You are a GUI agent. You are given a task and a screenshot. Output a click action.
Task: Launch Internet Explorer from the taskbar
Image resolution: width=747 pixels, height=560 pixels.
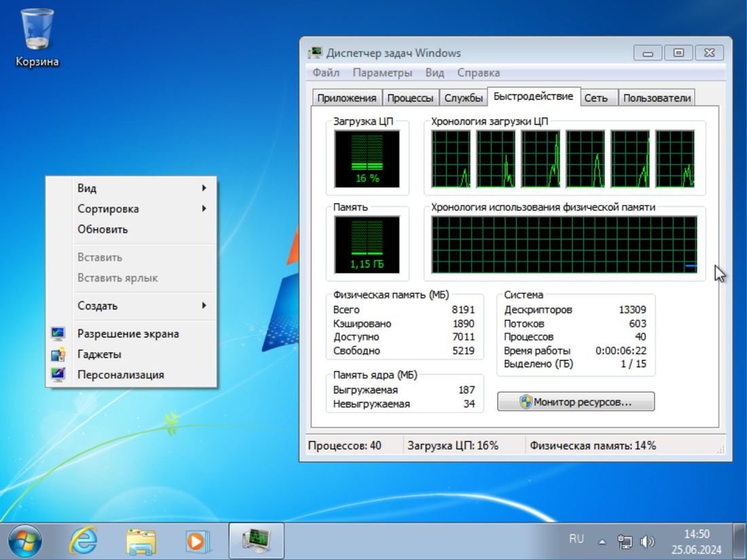click(x=81, y=541)
